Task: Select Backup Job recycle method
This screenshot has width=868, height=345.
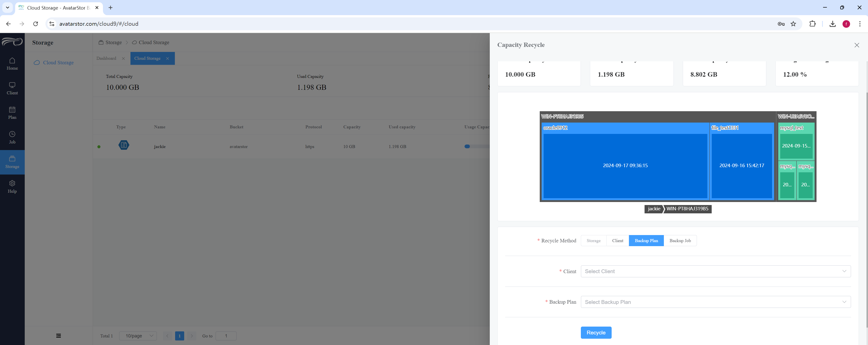Action: [680, 241]
